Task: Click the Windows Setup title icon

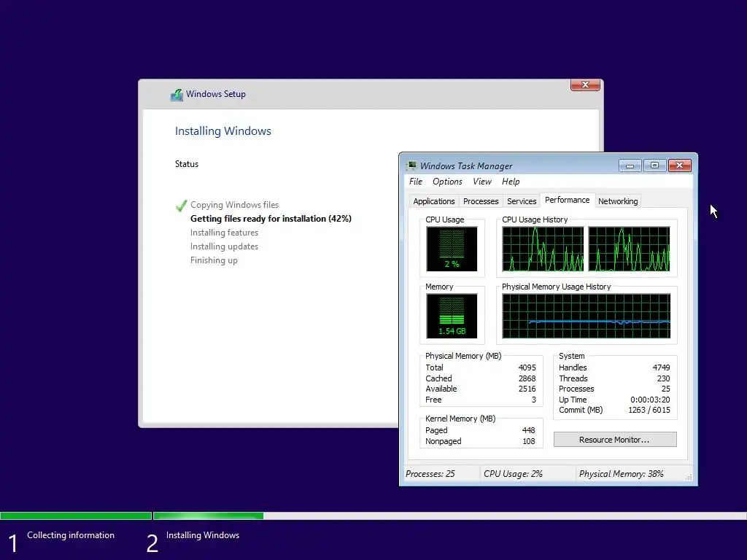Action: [177, 94]
